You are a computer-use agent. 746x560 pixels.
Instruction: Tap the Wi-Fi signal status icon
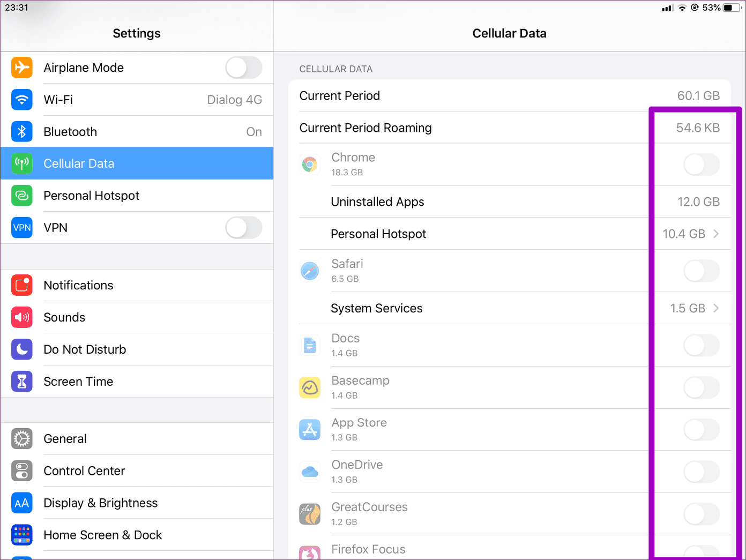[x=682, y=8]
